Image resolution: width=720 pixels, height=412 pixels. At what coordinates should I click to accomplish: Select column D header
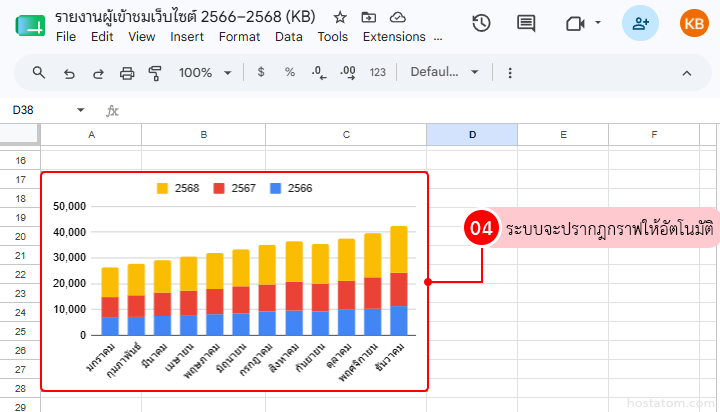point(472,135)
